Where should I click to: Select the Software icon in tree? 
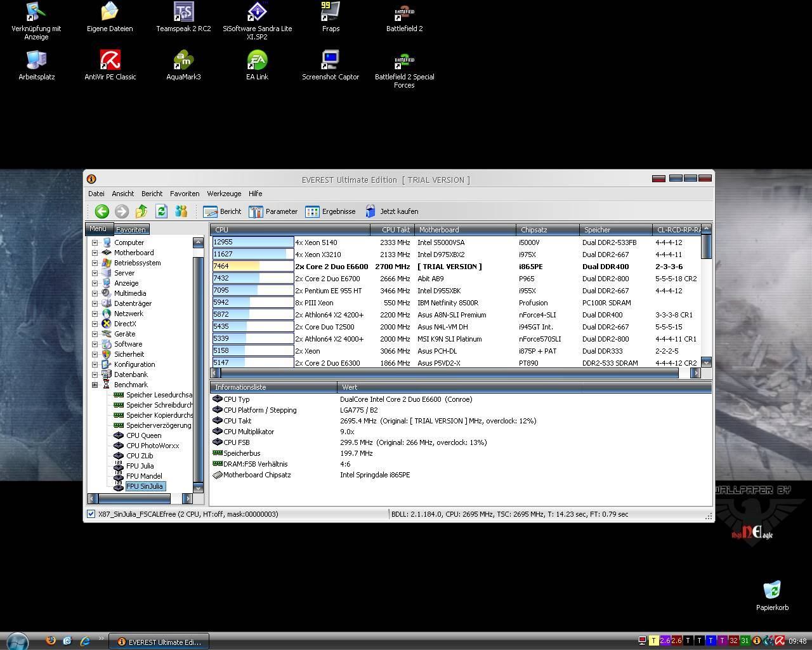pos(107,344)
